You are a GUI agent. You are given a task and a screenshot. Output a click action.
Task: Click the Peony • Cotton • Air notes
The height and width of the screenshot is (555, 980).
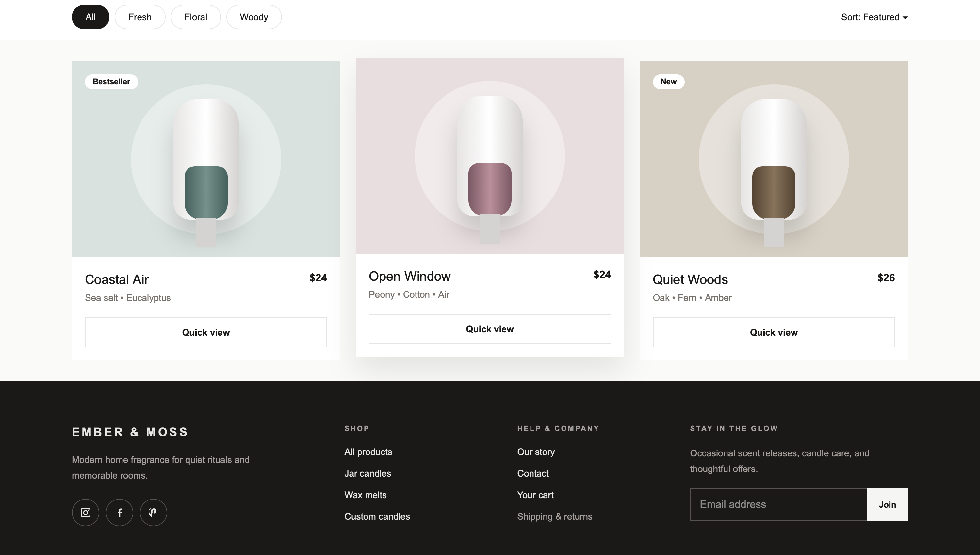point(409,295)
